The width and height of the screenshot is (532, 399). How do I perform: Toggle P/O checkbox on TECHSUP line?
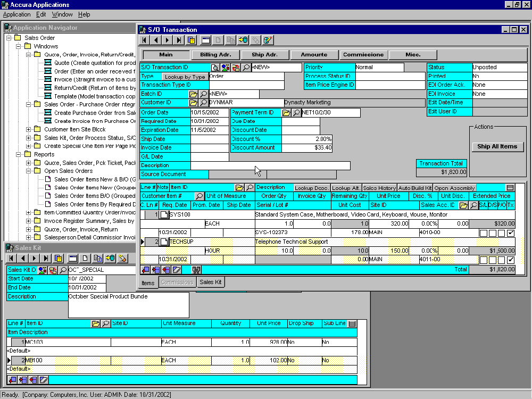pos(502,260)
